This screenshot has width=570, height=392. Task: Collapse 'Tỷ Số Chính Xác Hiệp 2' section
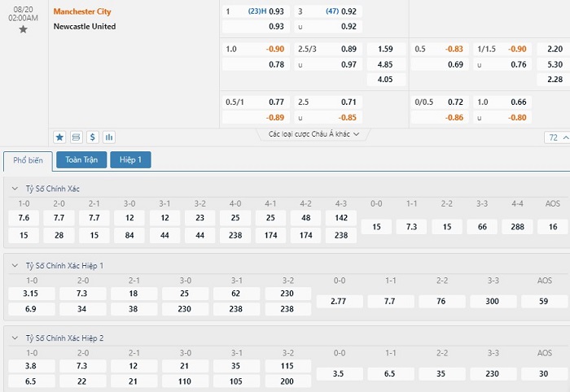[15, 338]
